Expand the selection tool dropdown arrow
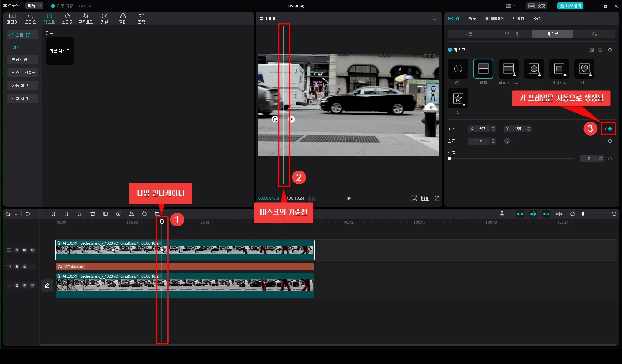The width and height of the screenshot is (622, 364). 16,214
